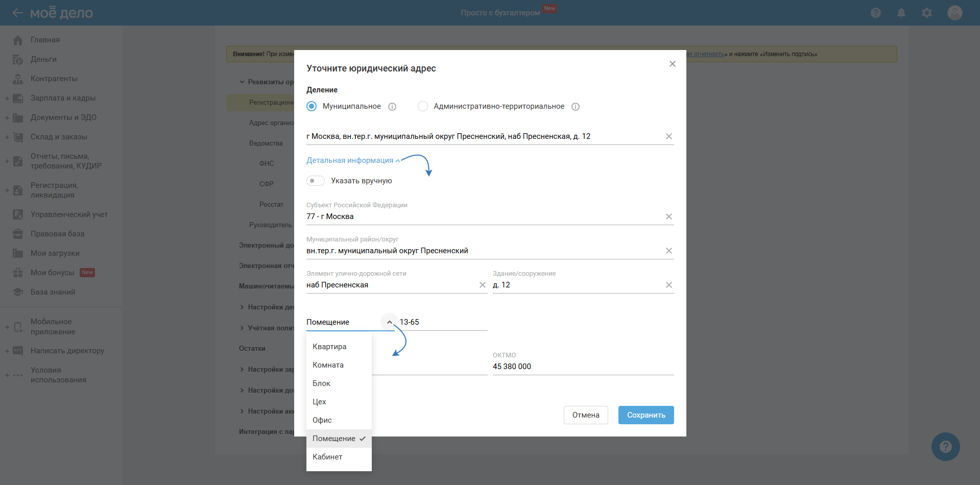Choose Офис from the dropdown list
This screenshot has width=980, height=485.
tap(339, 420)
